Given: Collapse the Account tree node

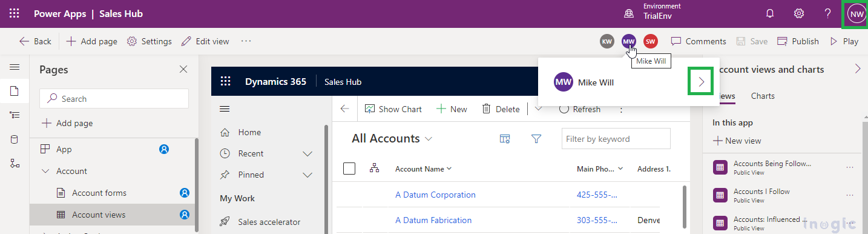Looking at the screenshot, I should tap(45, 171).
